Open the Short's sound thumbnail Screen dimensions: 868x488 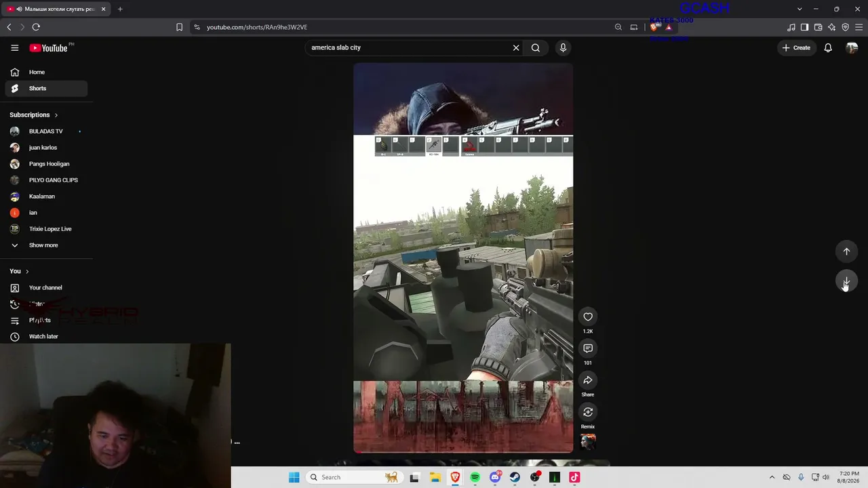[x=588, y=442]
